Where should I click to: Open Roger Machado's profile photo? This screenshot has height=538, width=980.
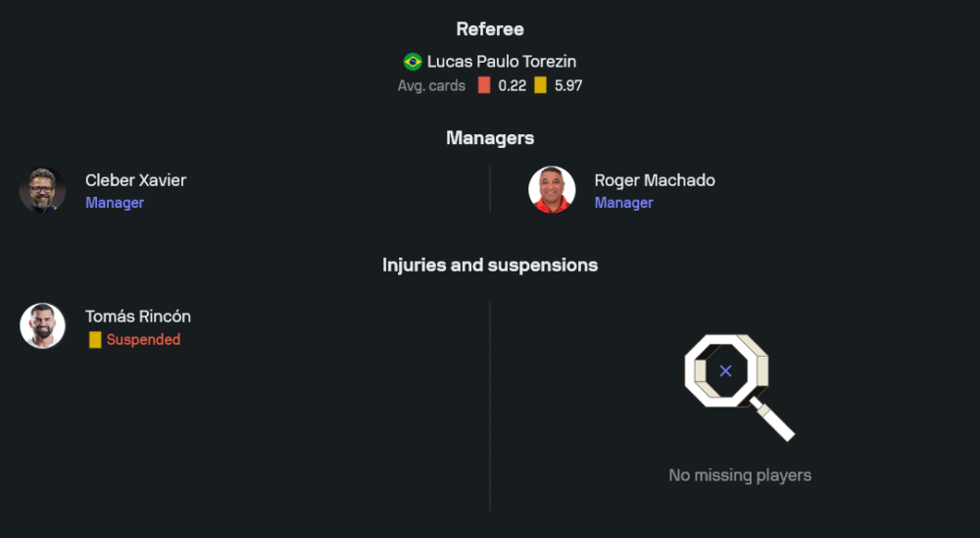coord(552,190)
